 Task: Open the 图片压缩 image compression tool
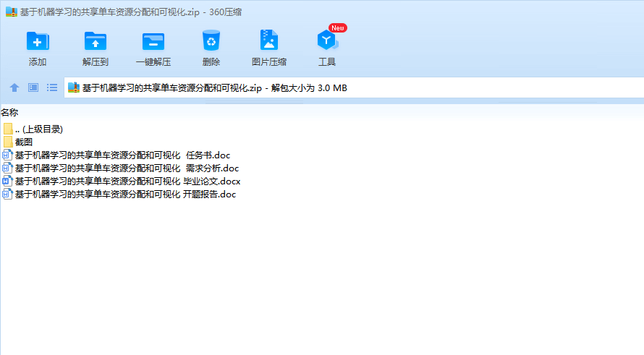[269, 40]
